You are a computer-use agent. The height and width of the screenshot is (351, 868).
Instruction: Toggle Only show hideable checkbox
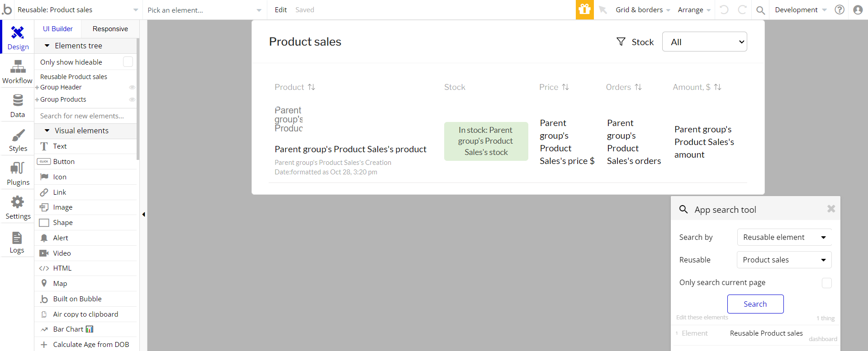128,62
